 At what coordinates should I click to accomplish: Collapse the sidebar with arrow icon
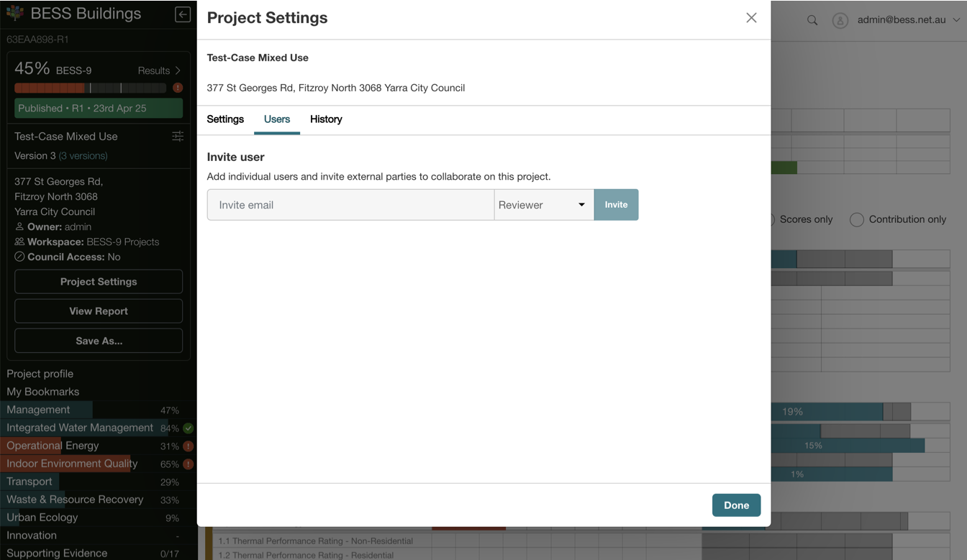183,14
